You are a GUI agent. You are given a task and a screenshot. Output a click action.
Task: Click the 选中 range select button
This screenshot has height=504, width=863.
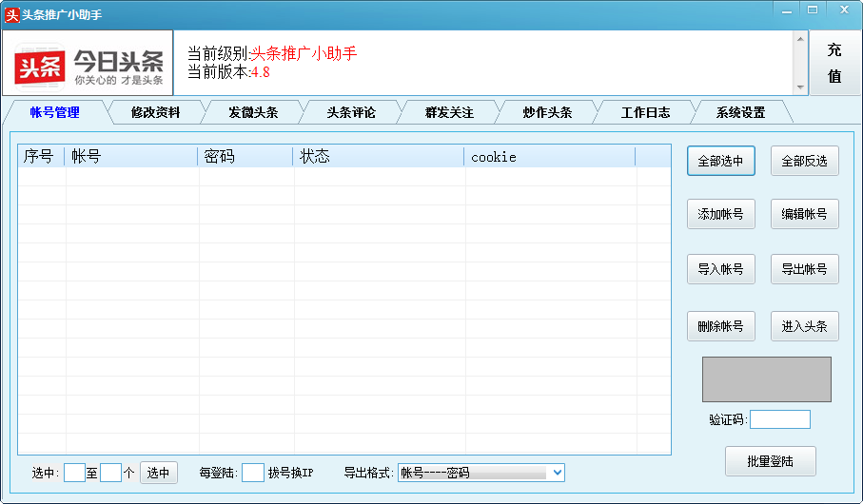coord(159,473)
